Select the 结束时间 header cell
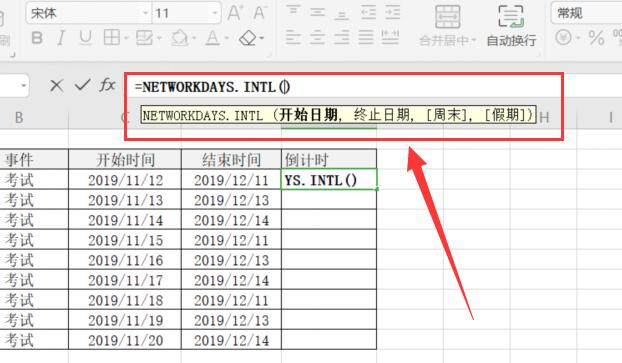622x363 pixels. (x=231, y=159)
